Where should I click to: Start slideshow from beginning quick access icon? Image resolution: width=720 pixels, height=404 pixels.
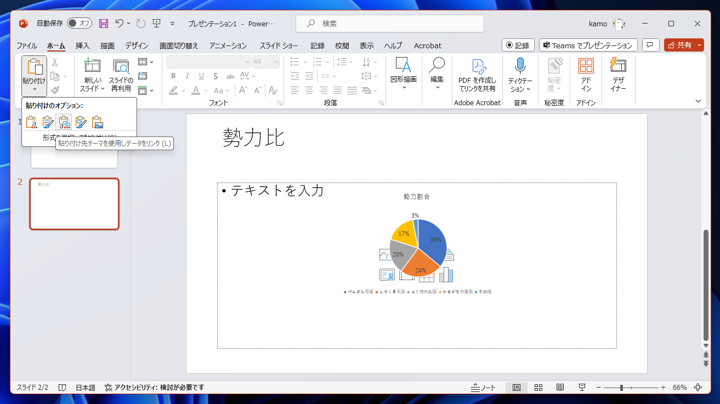point(157,23)
